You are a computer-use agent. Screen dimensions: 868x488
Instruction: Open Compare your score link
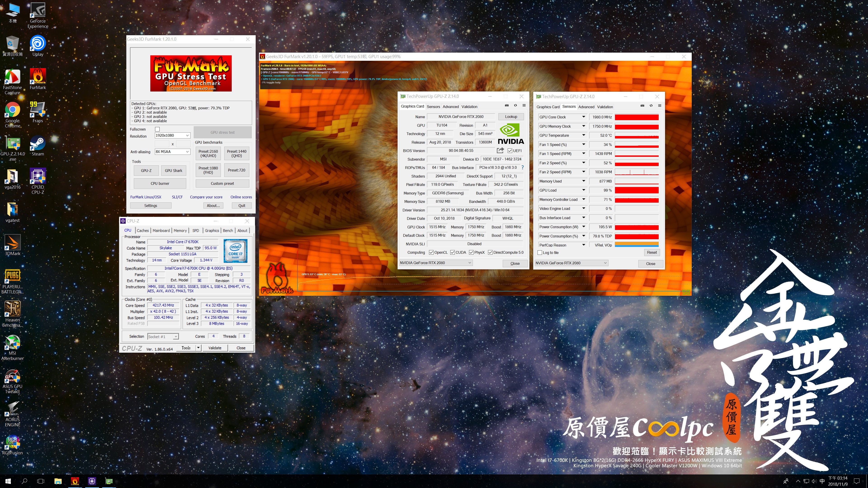(x=206, y=197)
